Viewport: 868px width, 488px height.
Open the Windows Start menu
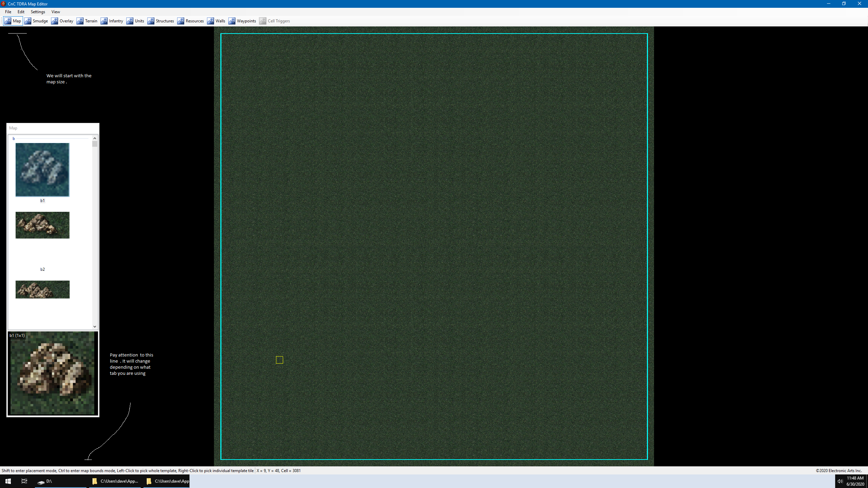[x=8, y=481]
